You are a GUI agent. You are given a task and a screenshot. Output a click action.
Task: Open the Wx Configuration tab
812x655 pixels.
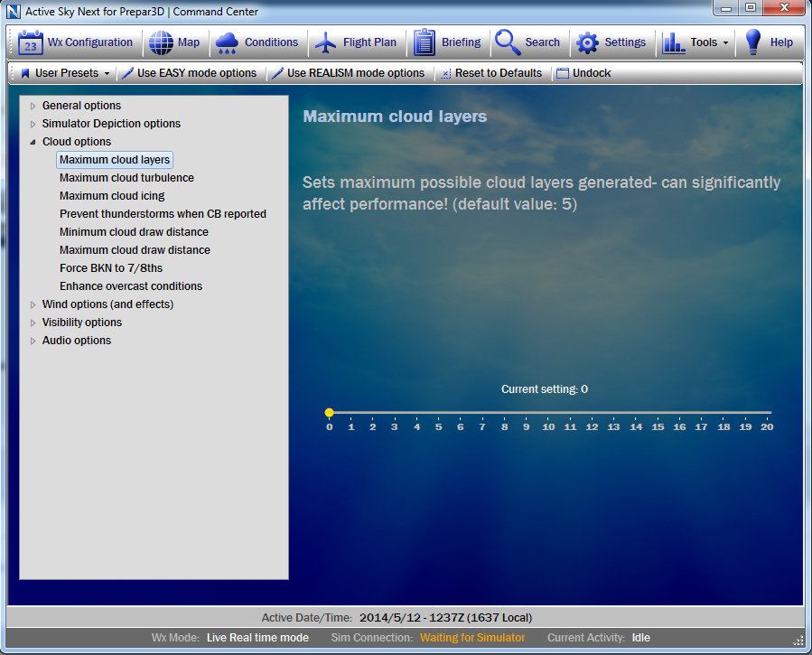pos(90,42)
